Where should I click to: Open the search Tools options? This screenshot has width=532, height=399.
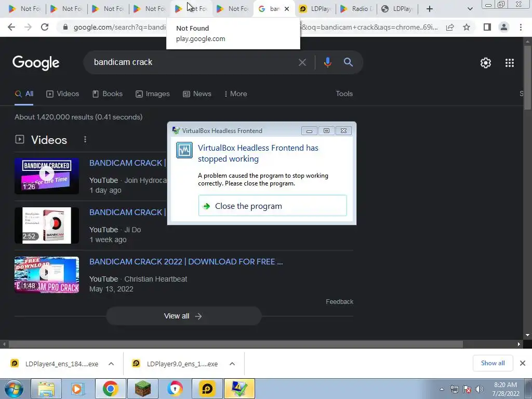(x=344, y=94)
